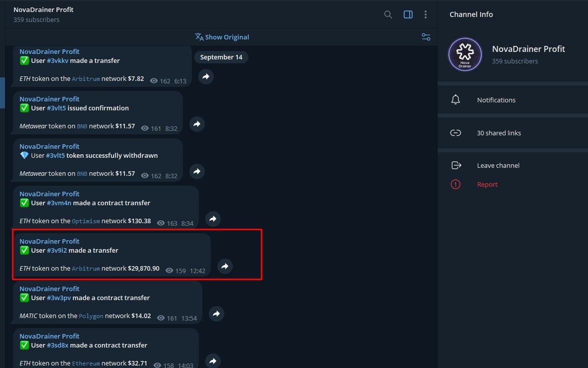Click views eye icon on 12:42 message
Viewport: 588px width, 368px height.
[x=169, y=271]
